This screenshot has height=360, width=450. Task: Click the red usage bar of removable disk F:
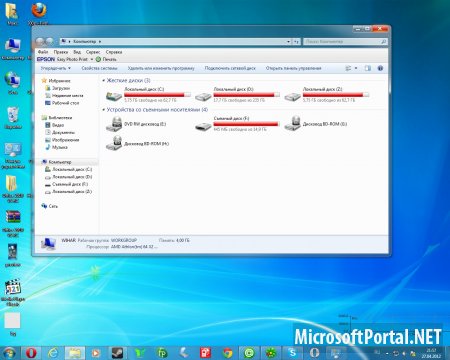[246, 124]
